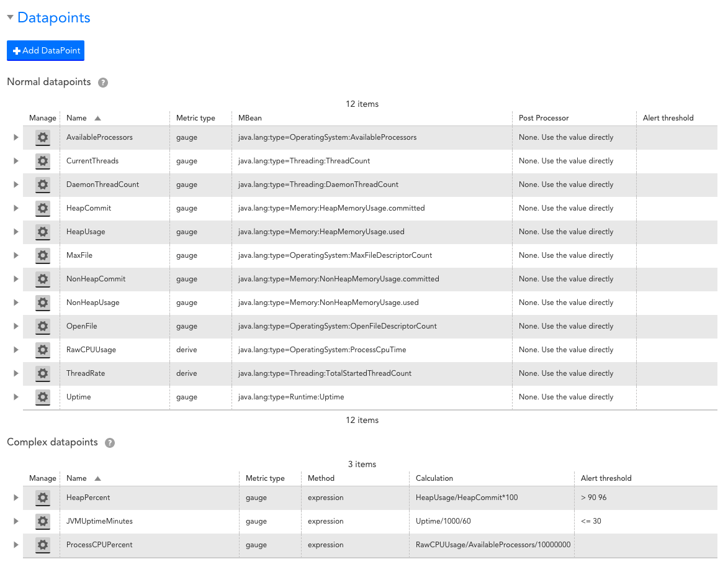The image size is (728, 564).
Task: Click help icon next to Complex datapoints
Action: tap(110, 443)
